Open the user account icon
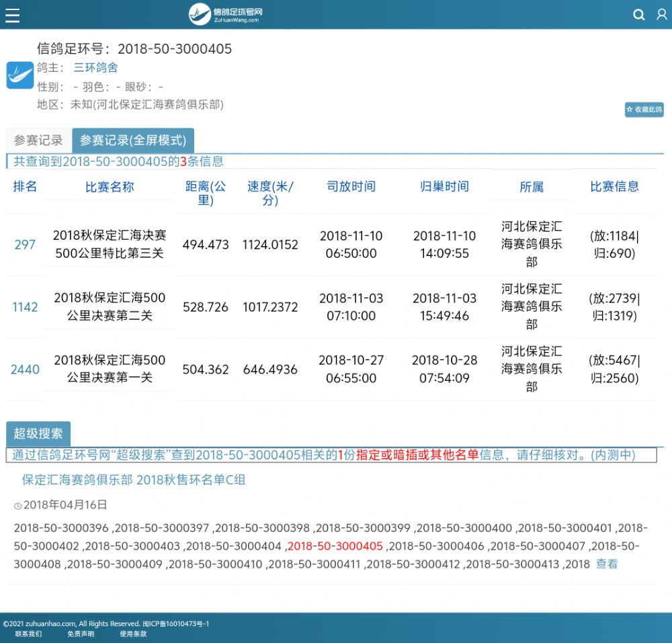This screenshot has height=643, width=672. tap(661, 15)
